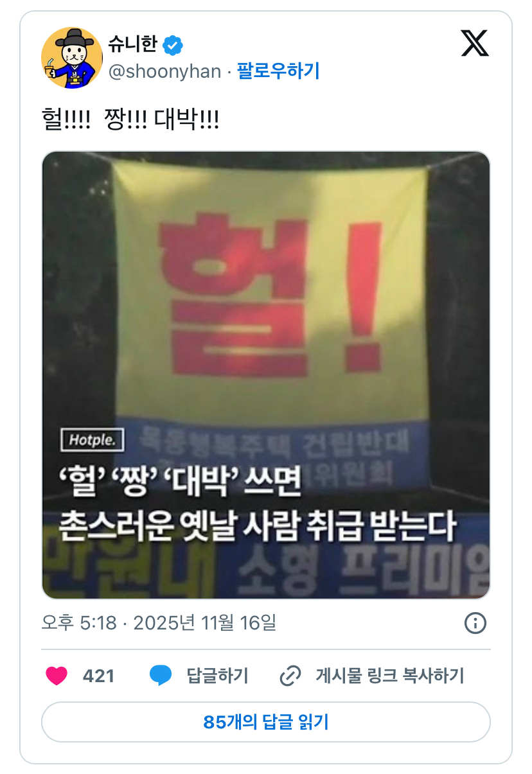Choose 게시물 링크 복사하기 text
Viewport: 532px width, 774px height.
[x=390, y=676]
